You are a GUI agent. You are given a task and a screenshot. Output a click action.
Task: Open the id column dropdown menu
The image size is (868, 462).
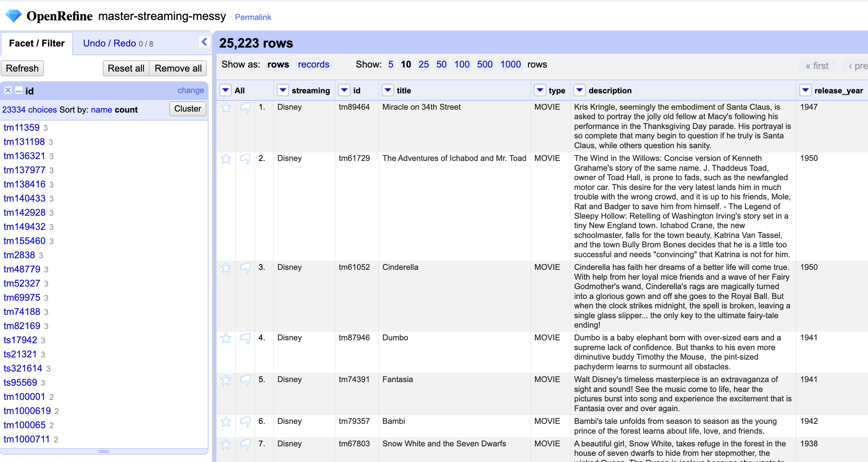pyautogui.click(x=344, y=90)
